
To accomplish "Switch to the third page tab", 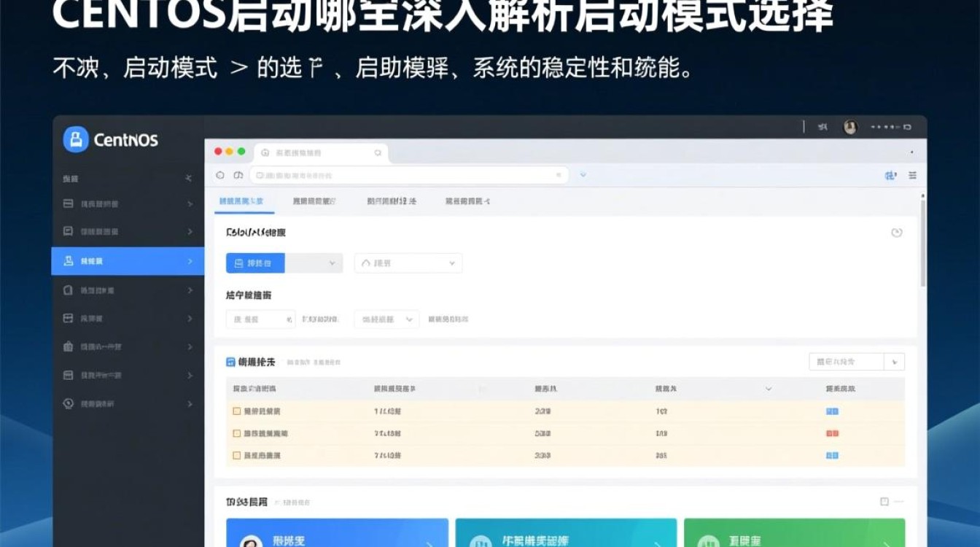I will coord(392,201).
